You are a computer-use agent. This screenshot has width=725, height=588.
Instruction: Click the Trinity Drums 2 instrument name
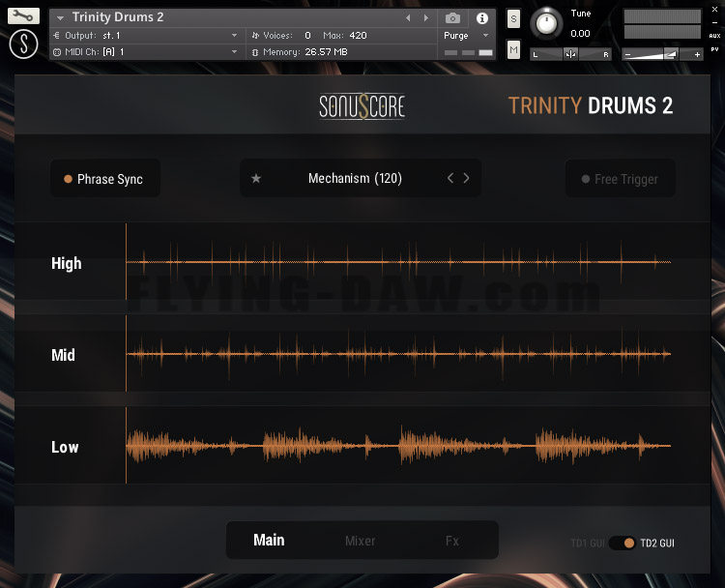(x=118, y=17)
